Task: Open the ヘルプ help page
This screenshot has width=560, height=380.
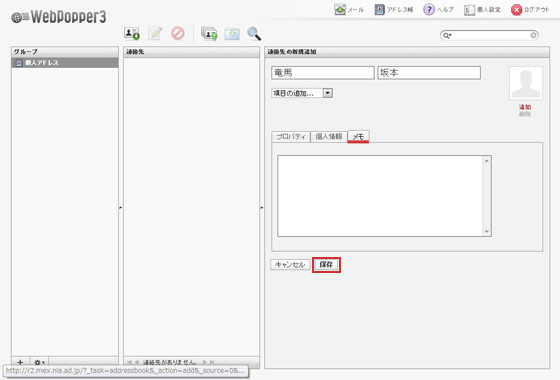Action: pos(438,10)
